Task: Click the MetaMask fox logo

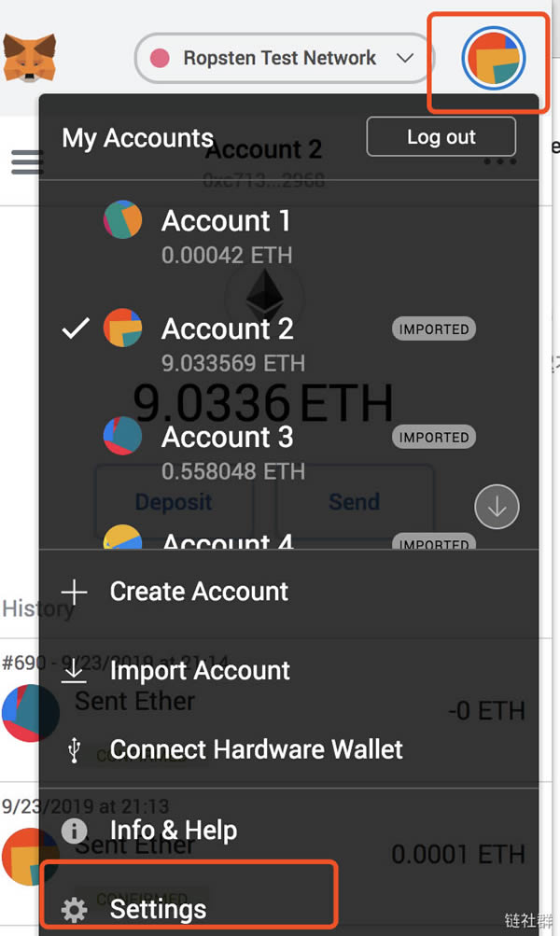Action: click(x=28, y=56)
